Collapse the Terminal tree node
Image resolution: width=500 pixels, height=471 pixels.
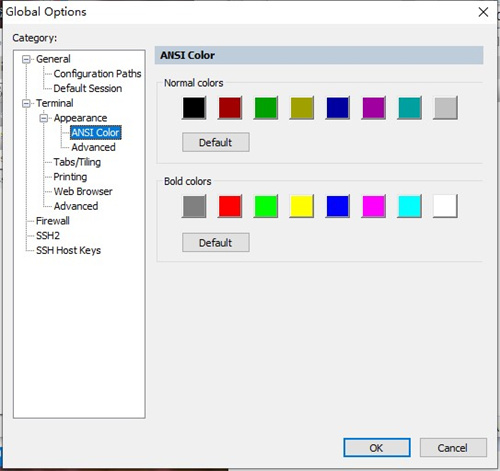26,103
